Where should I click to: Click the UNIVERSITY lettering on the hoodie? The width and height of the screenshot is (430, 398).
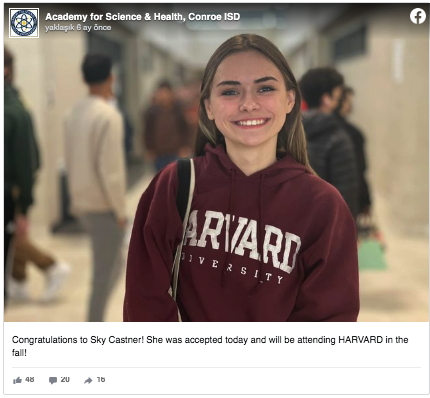pyautogui.click(x=233, y=268)
